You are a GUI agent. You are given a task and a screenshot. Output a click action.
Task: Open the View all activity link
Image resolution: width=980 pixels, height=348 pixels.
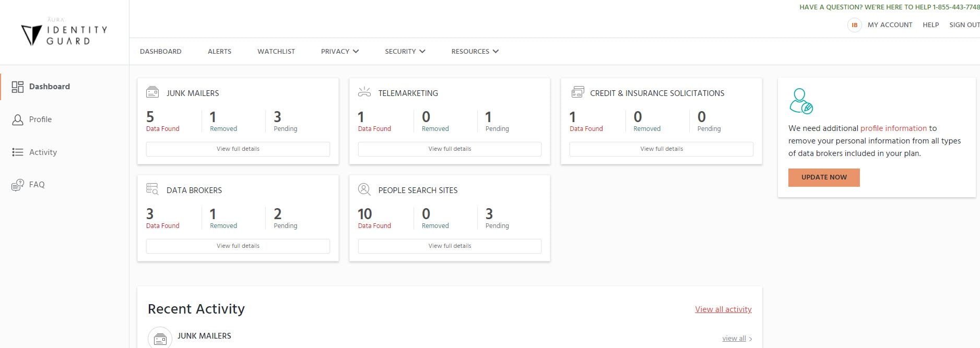pyautogui.click(x=723, y=309)
